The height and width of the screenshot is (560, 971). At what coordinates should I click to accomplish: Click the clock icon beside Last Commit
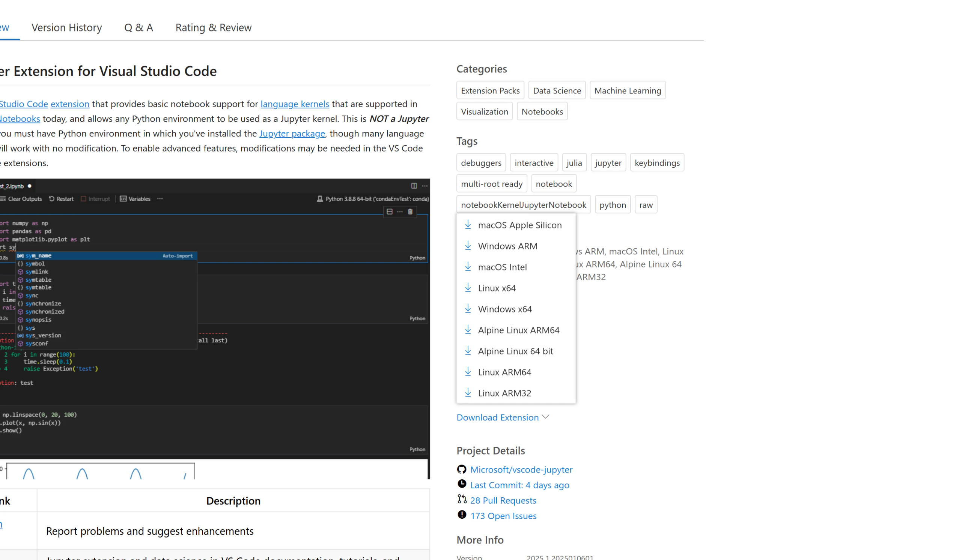pyautogui.click(x=461, y=484)
